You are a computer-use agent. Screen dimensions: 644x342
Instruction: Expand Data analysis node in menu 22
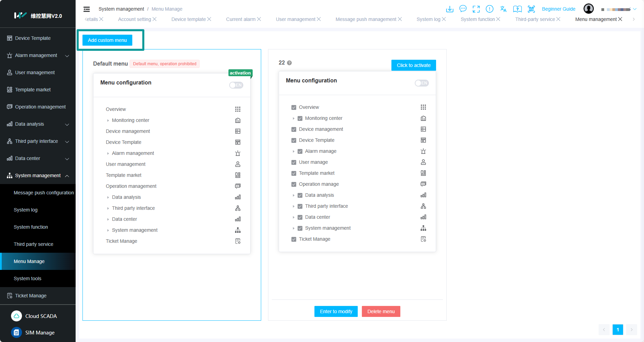click(293, 195)
